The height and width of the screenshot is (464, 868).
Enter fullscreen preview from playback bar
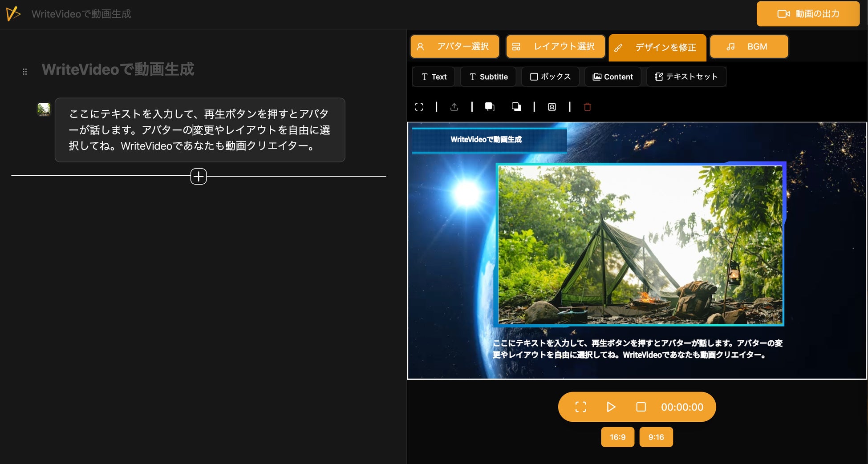coord(580,407)
